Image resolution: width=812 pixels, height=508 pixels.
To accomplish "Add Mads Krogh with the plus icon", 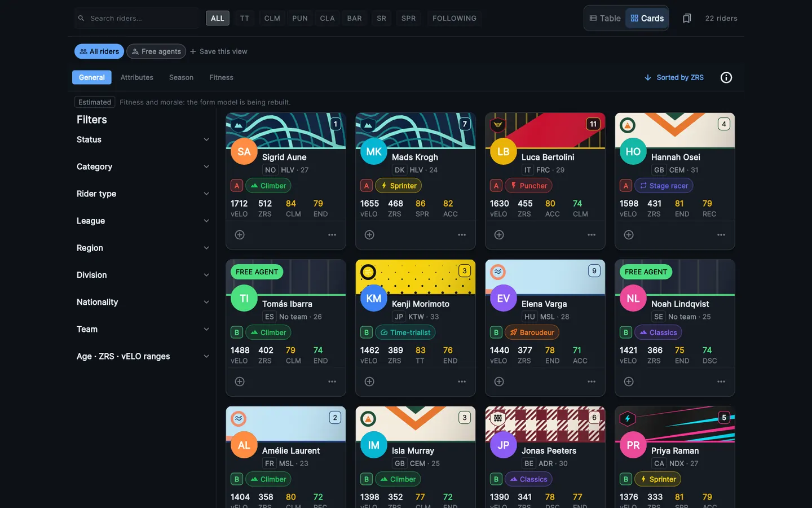I will click(x=369, y=235).
